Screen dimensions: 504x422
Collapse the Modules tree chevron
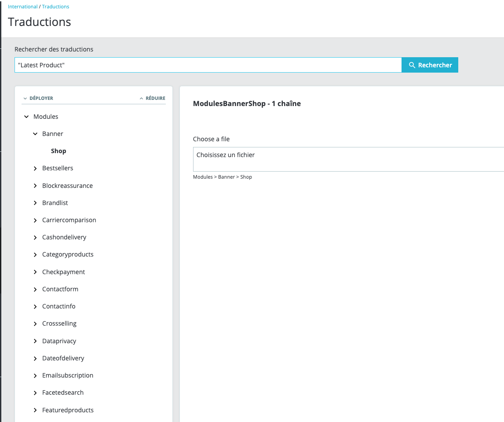(x=26, y=117)
